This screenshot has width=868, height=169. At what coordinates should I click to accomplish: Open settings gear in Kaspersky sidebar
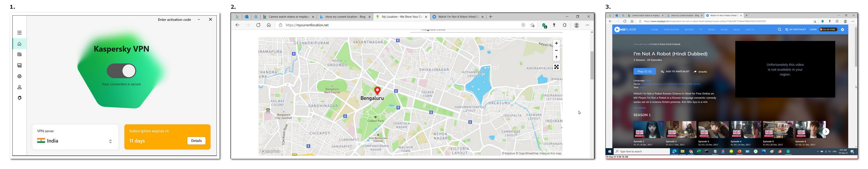[20, 76]
